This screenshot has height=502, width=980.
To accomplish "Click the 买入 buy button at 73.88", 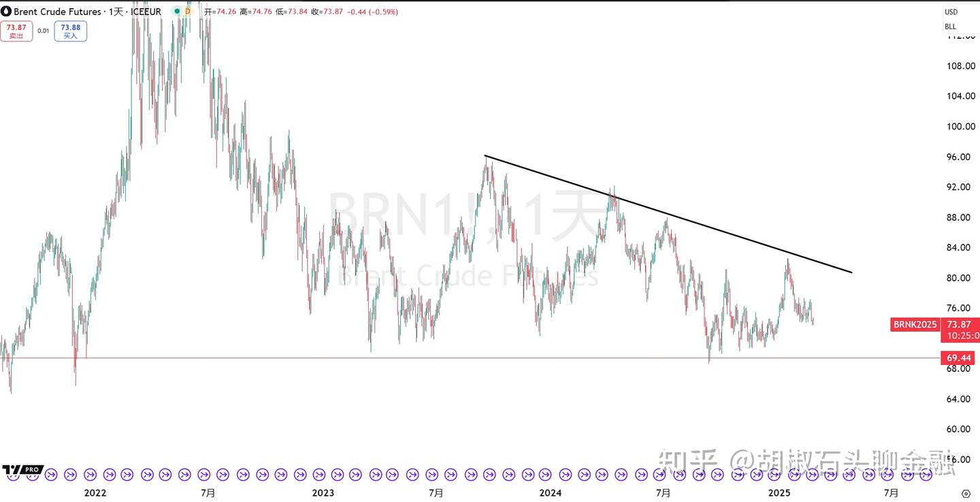I will click(71, 31).
